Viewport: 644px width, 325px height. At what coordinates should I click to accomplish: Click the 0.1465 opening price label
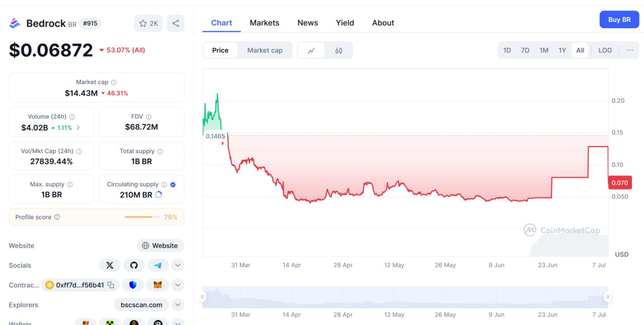coord(215,136)
